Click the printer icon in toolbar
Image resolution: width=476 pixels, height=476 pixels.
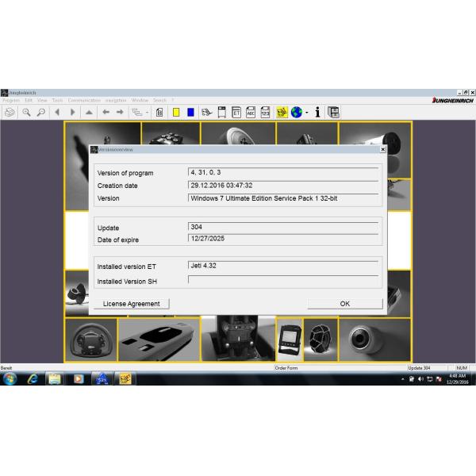pos(10,113)
